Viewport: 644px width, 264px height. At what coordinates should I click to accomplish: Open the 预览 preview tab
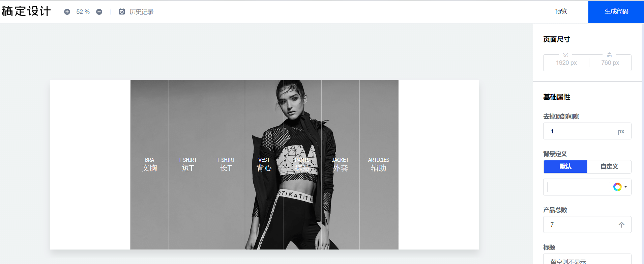pos(561,12)
